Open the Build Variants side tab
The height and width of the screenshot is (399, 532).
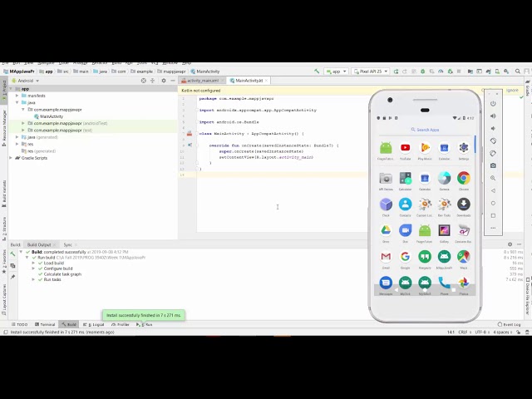click(4, 194)
